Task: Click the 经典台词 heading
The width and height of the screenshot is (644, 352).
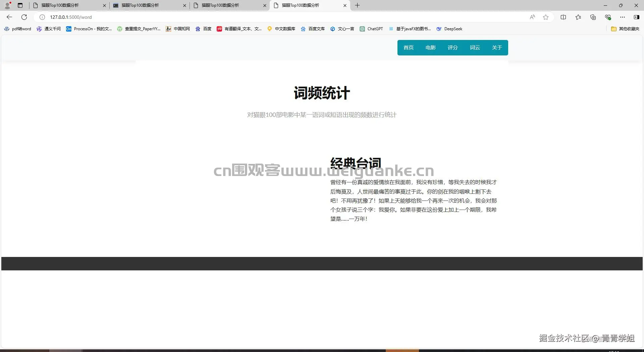Action: [x=356, y=164]
